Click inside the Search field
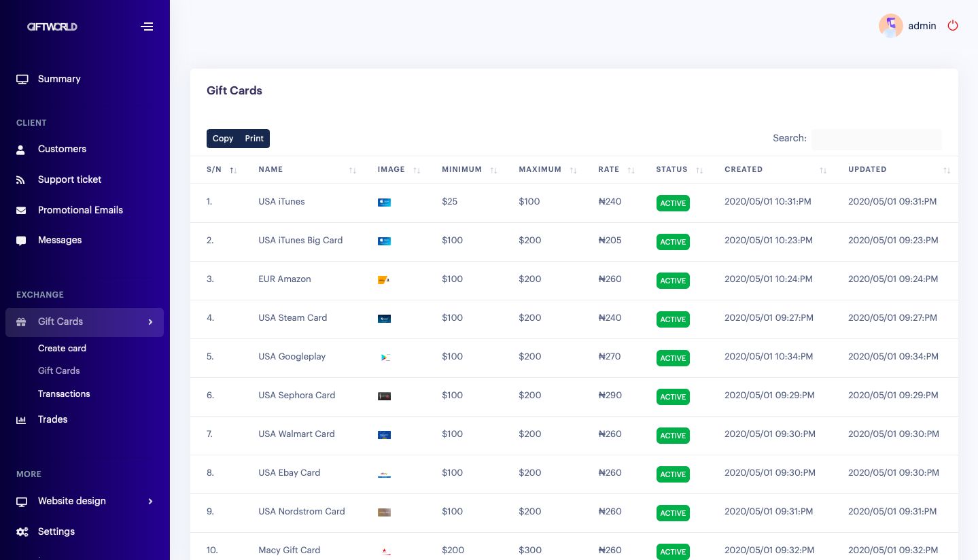 pyautogui.click(x=876, y=139)
